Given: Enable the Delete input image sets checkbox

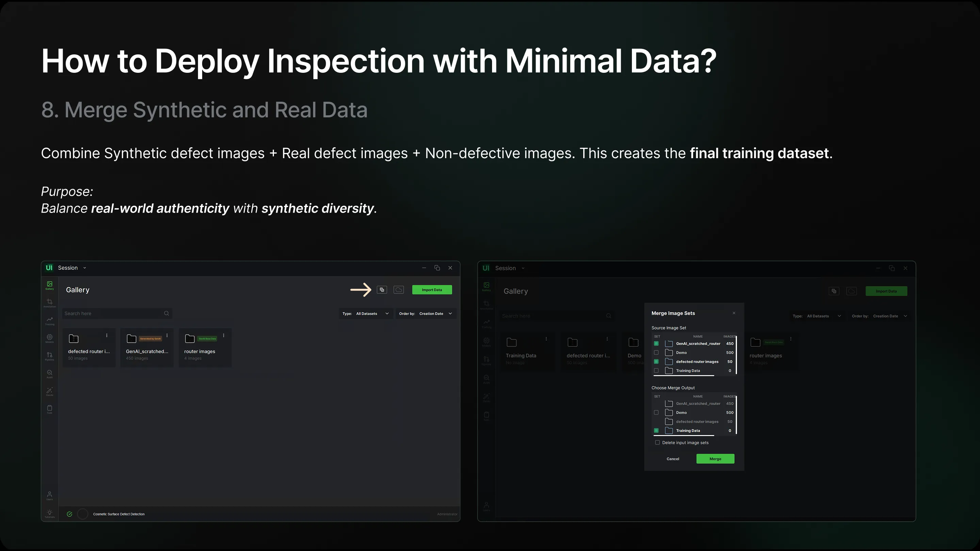Looking at the screenshot, I should (x=657, y=443).
